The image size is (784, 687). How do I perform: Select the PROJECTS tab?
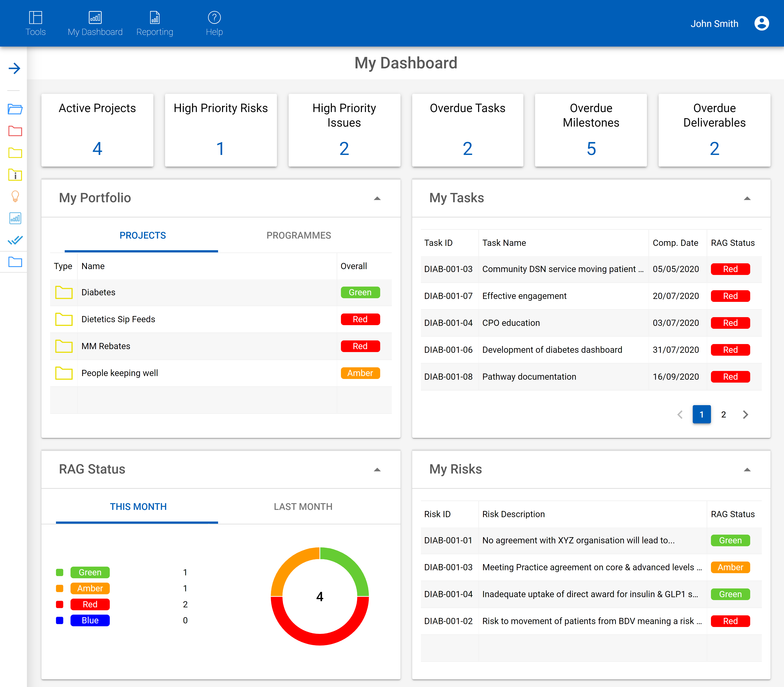[141, 235]
